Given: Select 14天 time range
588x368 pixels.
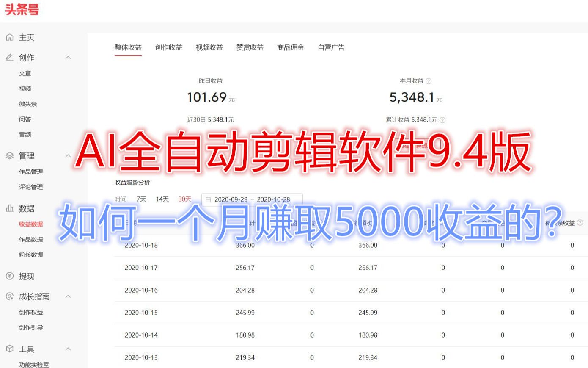Looking at the screenshot, I should coord(162,199).
